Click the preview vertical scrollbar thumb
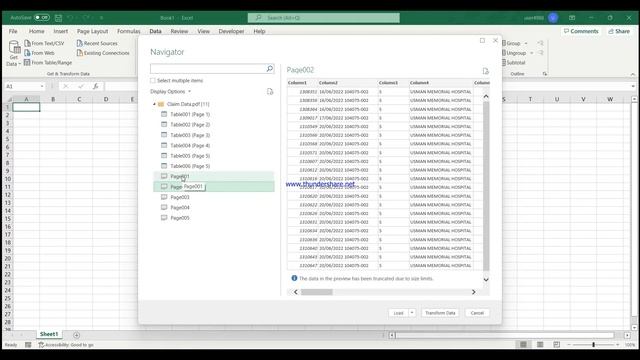This screenshot has height=360, width=640. click(486, 186)
